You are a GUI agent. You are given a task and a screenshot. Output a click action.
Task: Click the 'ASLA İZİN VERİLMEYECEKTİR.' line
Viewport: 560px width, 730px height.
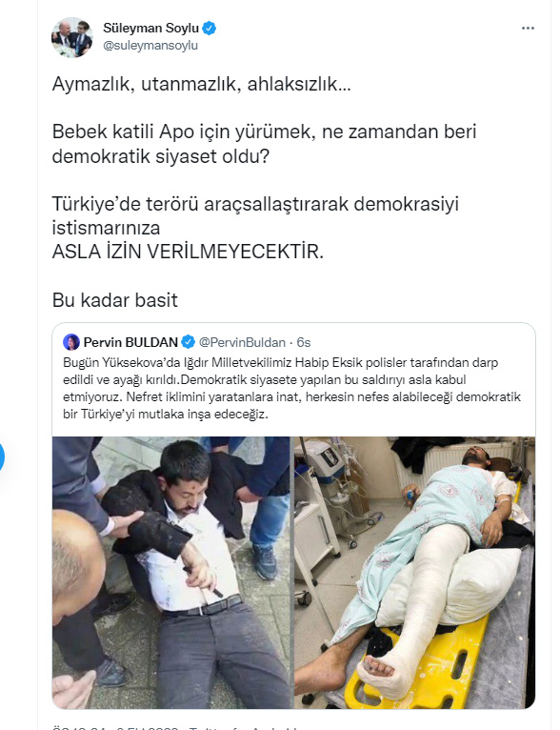pyautogui.click(x=188, y=252)
